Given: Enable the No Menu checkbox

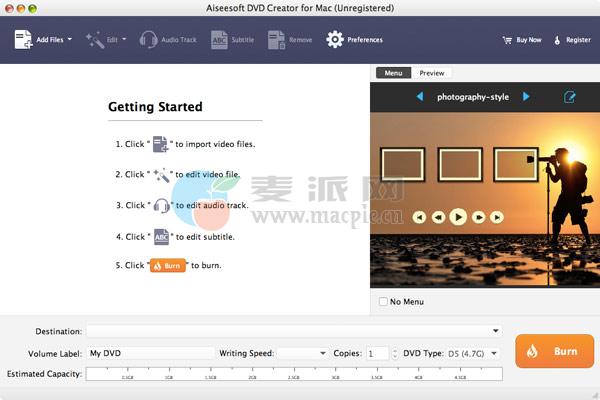Looking at the screenshot, I should [383, 301].
